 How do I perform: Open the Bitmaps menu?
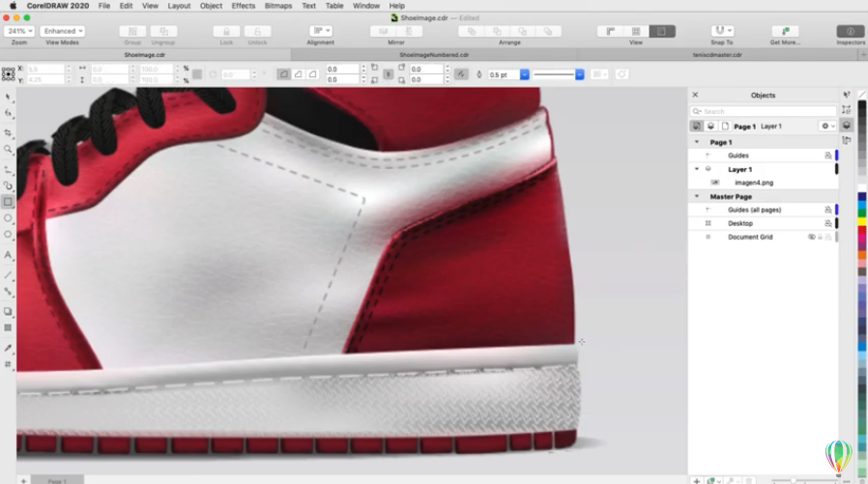pos(278,6)
